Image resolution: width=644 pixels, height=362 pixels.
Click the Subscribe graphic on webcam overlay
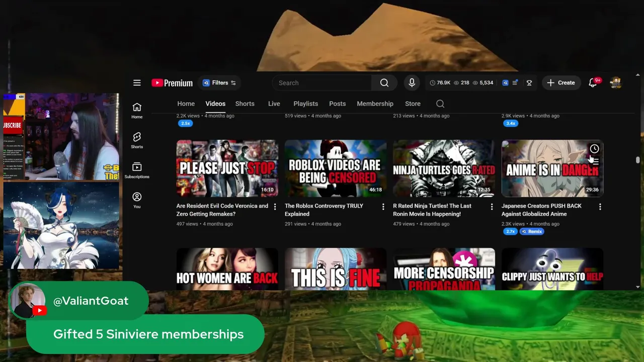click(13, 126)
